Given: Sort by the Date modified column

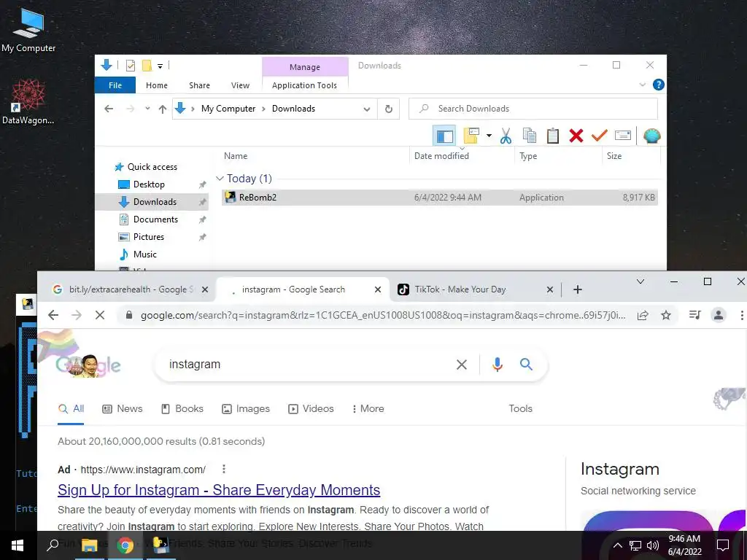Looking at the screenshot, I should (x=441, y=156).
